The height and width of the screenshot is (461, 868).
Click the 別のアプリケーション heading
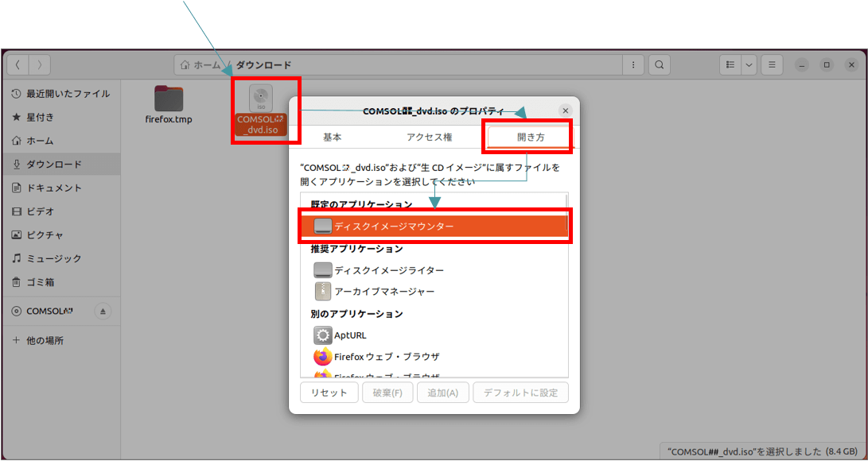coord(356,314)
